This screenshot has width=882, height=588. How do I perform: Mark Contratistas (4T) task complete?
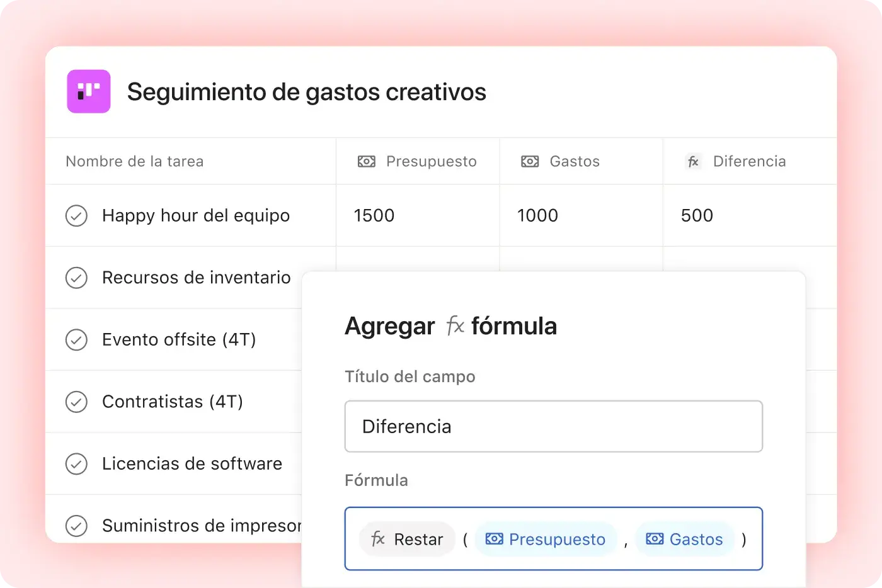pos(76,402)
